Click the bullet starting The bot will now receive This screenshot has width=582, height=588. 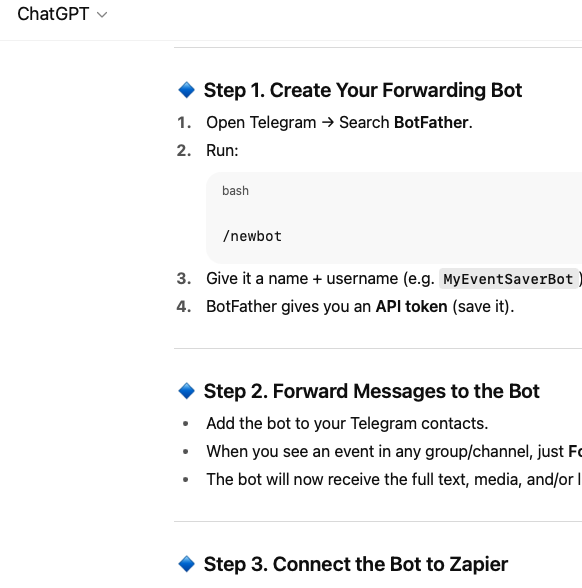click(x=394, y=479)
